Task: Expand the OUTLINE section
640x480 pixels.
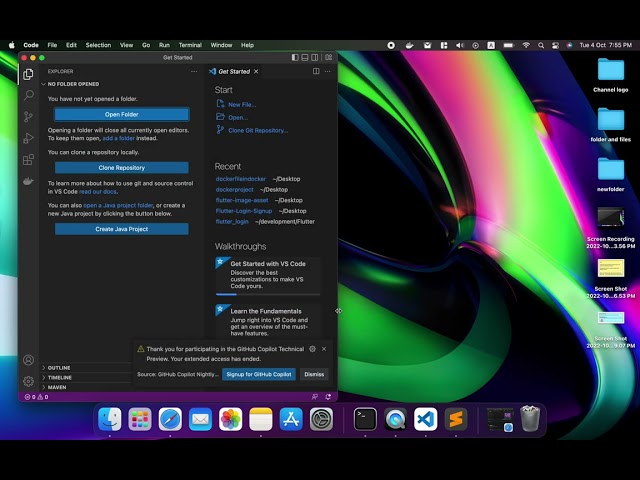Action: point(59,368)
